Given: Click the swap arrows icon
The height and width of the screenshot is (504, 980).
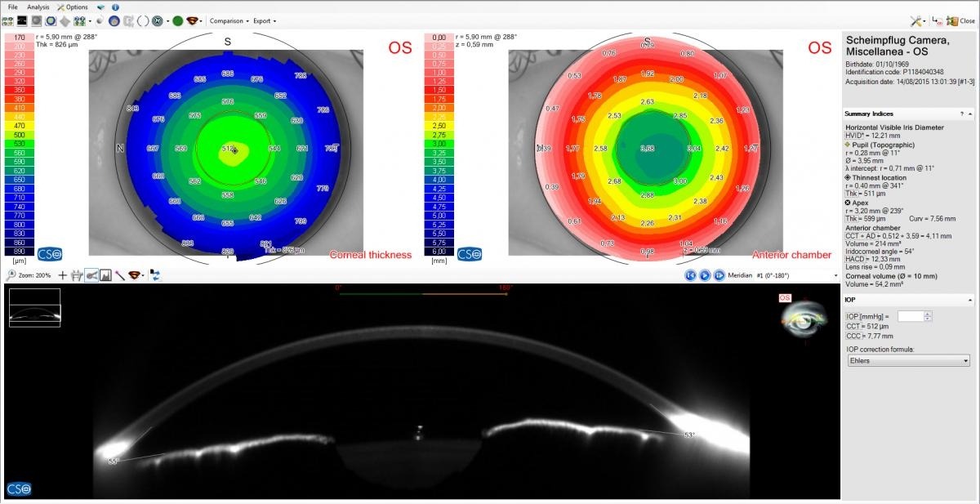Looking at the screenshot, I should [x=156, y=276].
